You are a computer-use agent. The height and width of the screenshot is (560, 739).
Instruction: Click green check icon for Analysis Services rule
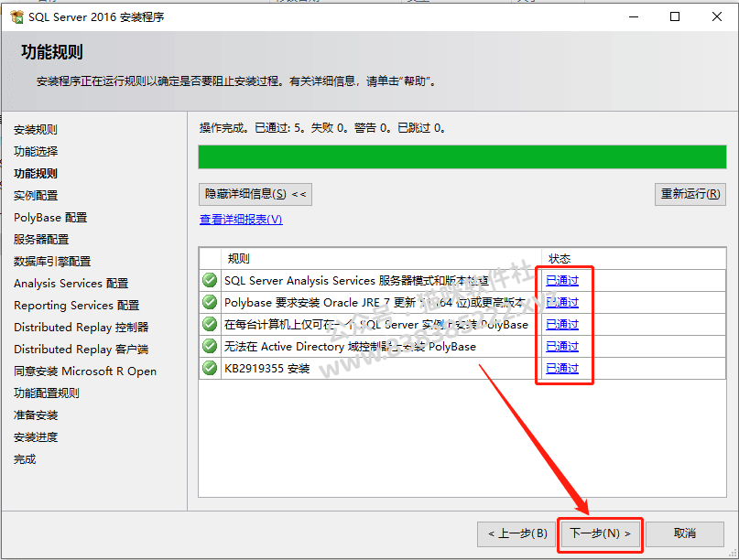[x=210, y=280]
